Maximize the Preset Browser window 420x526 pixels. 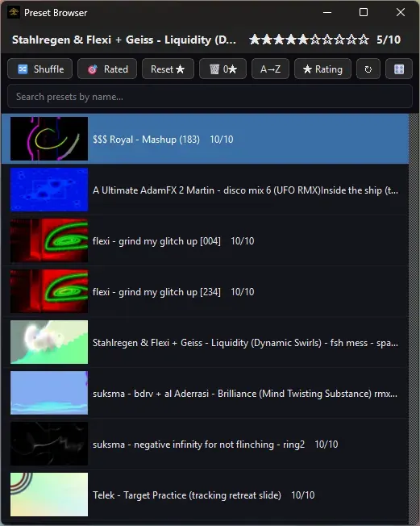[364, 12]
